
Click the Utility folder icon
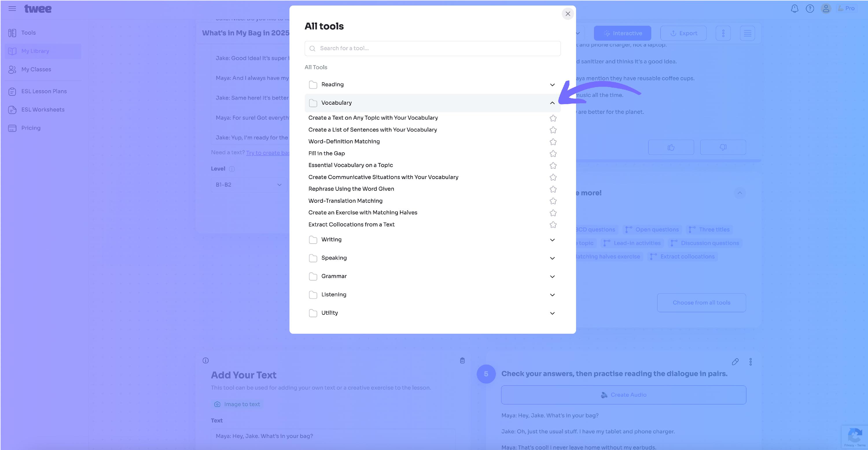click(313, 313)
